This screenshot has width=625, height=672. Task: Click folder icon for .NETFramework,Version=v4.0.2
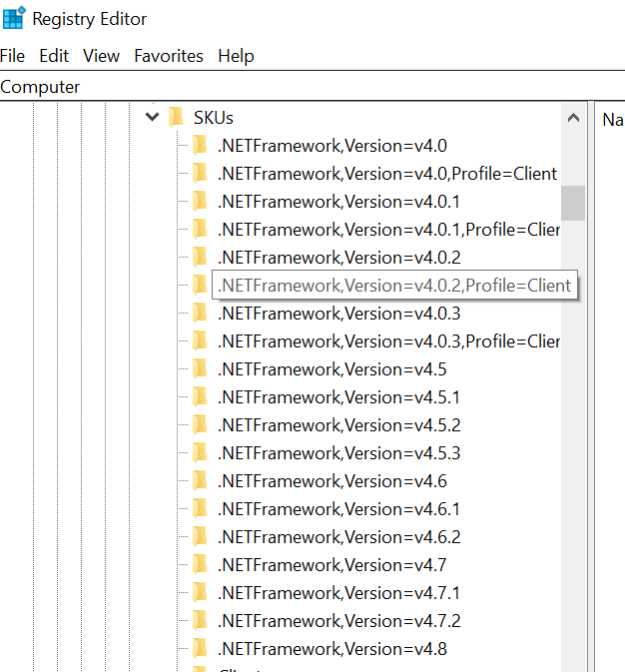tap(201, 258)
